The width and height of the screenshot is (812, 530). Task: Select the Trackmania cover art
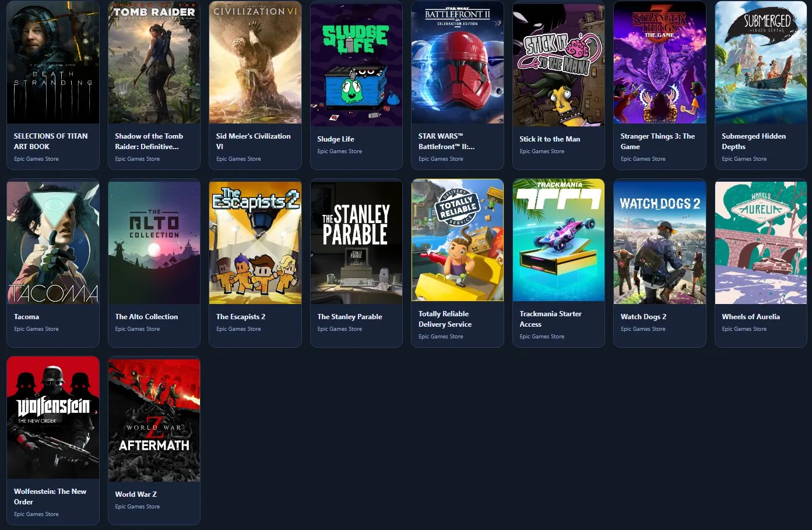point(559,240)
